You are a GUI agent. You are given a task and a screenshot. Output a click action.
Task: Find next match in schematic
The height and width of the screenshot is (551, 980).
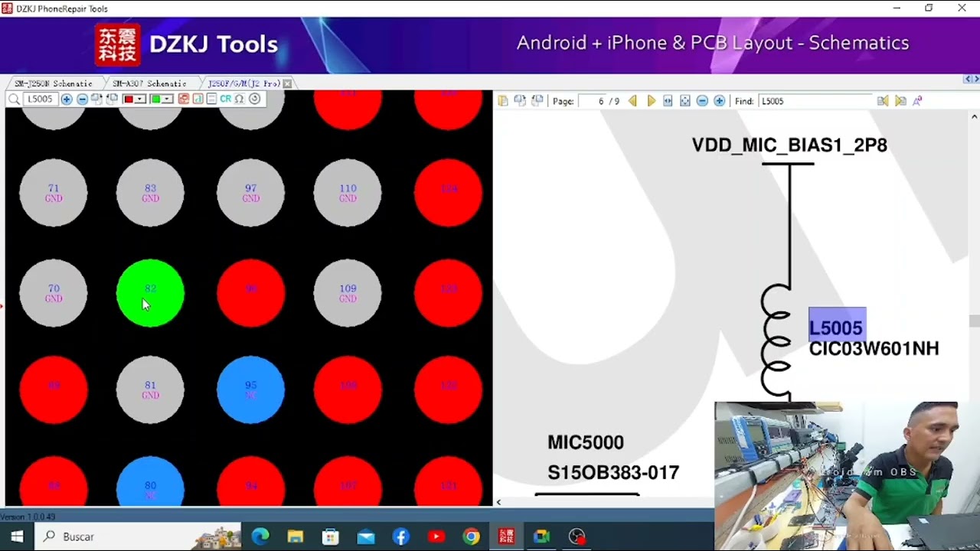(x=900, y=101)
